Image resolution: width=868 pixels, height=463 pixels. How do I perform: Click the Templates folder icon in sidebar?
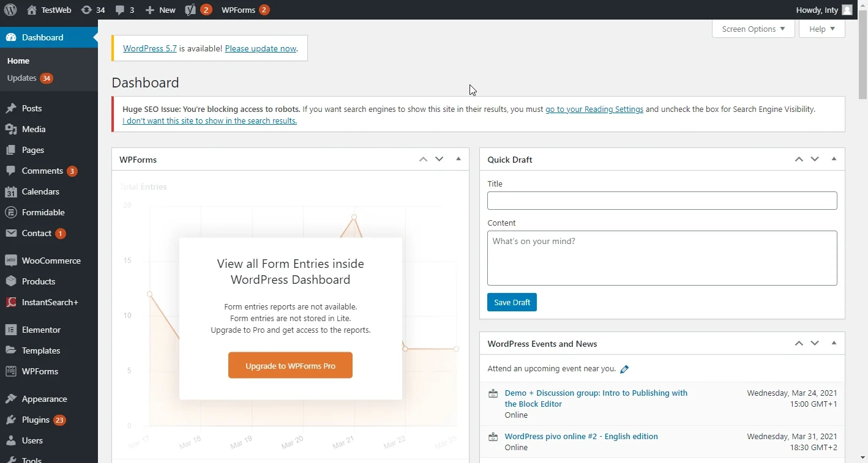11,350
